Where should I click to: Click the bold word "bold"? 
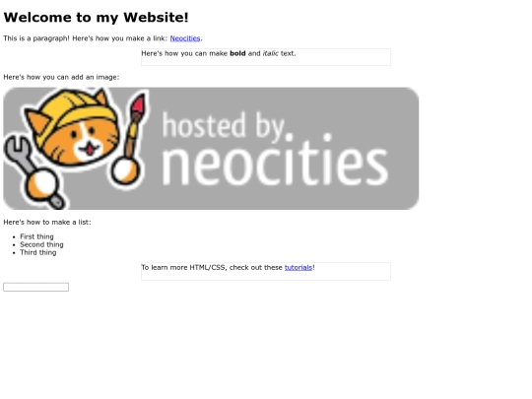tap(237, 53)
